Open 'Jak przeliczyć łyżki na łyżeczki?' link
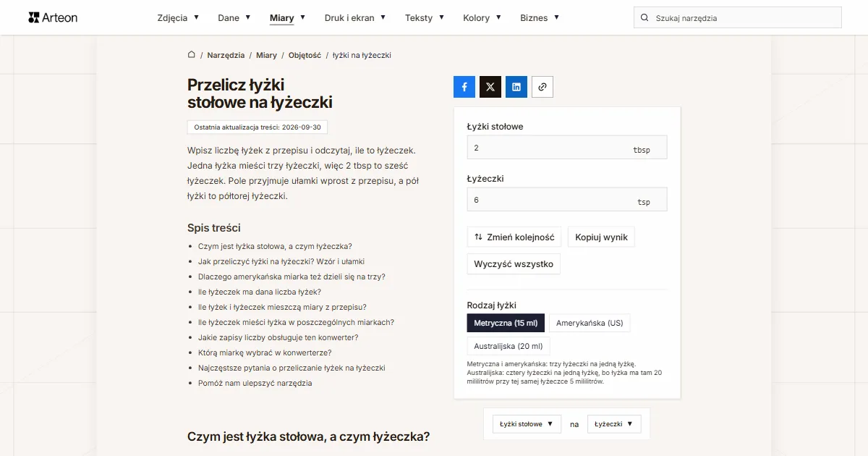This screenshot has height=456, width=868. point(281,261)
